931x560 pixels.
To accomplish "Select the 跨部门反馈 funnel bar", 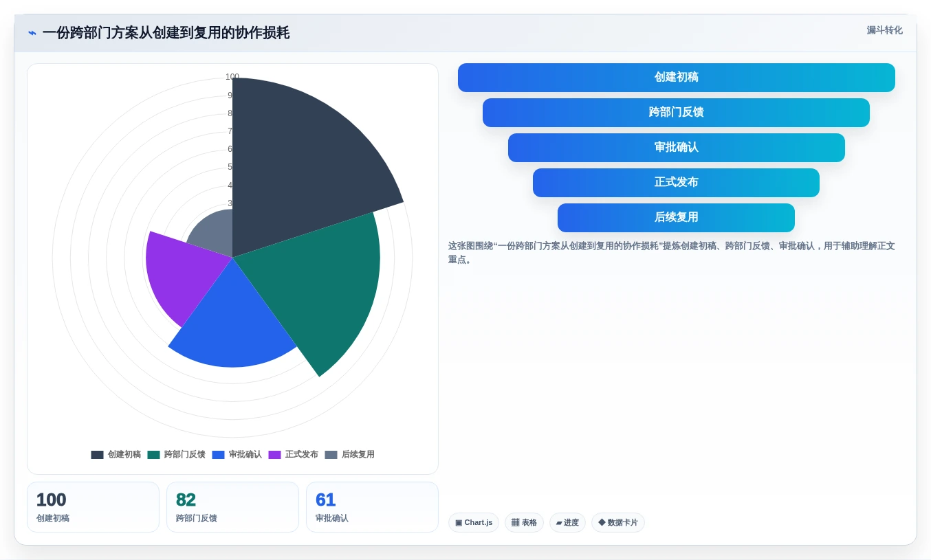I will (x=677, y=113).
